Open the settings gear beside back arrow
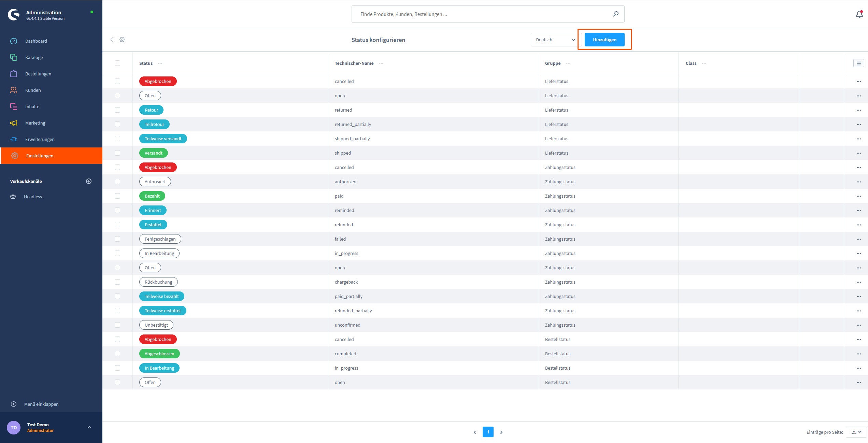 [x=122, y=40]
